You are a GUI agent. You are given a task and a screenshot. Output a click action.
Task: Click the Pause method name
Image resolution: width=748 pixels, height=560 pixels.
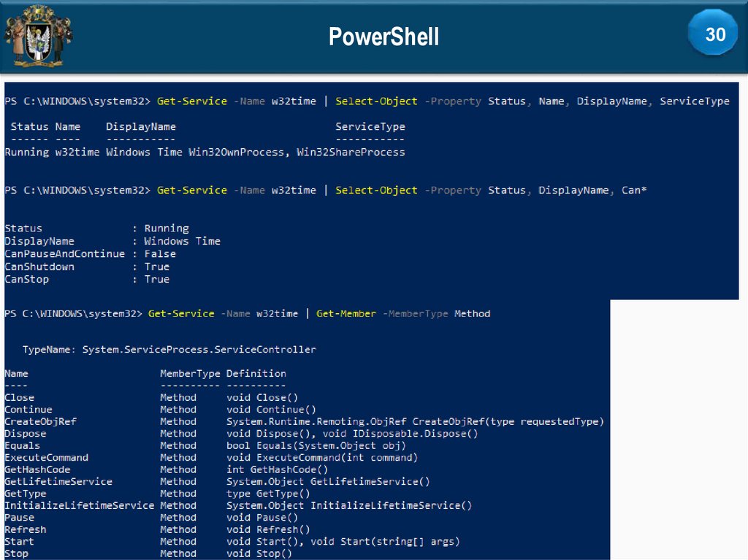(20, 518)
